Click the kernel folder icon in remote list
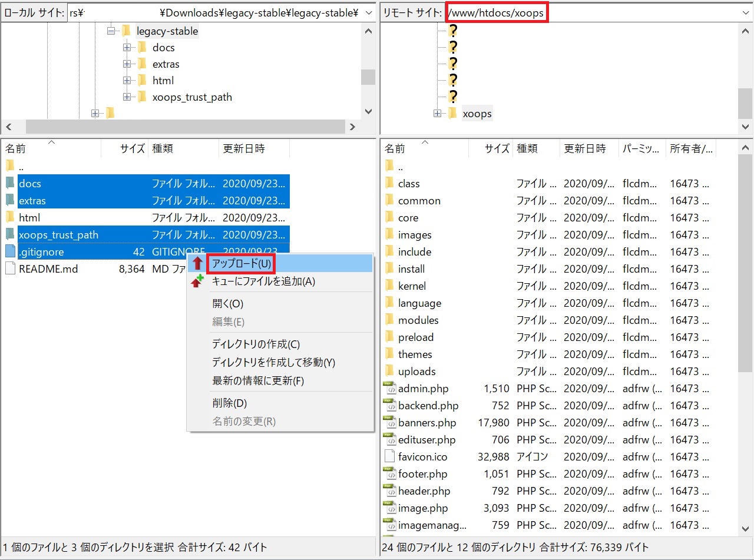 389,286
